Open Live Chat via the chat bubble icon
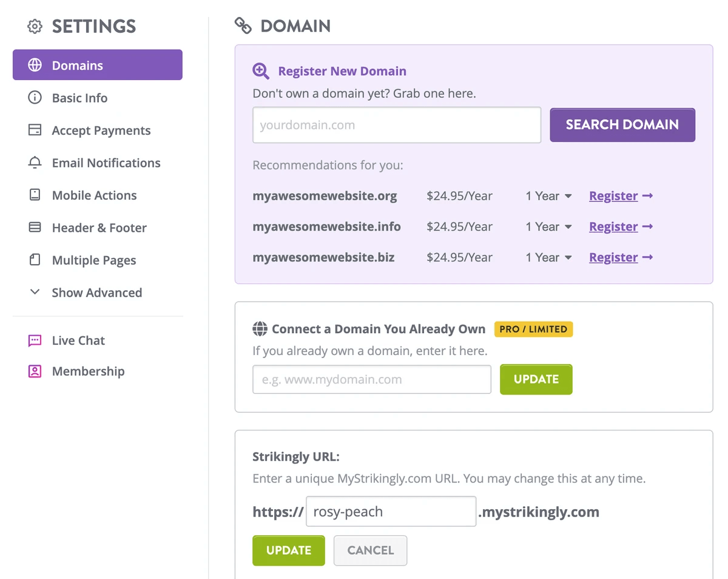The image size is (728, 579). (35, 340)
